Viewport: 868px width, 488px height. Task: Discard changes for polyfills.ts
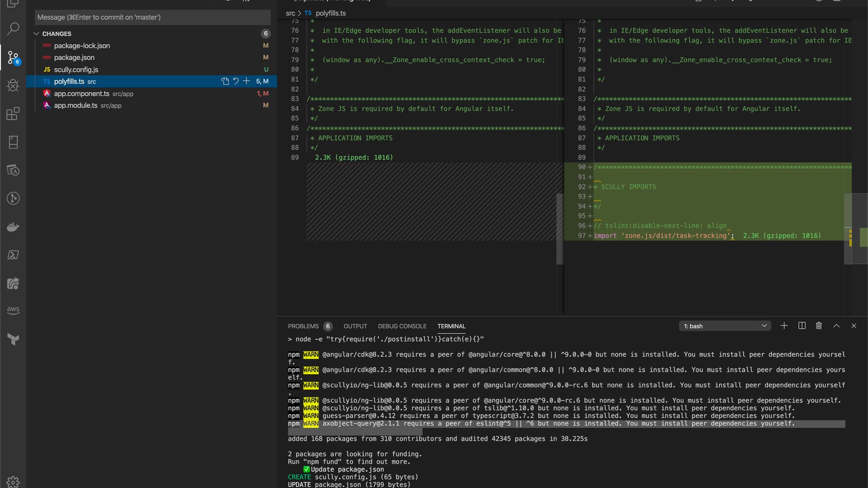(x=236, y=81)
